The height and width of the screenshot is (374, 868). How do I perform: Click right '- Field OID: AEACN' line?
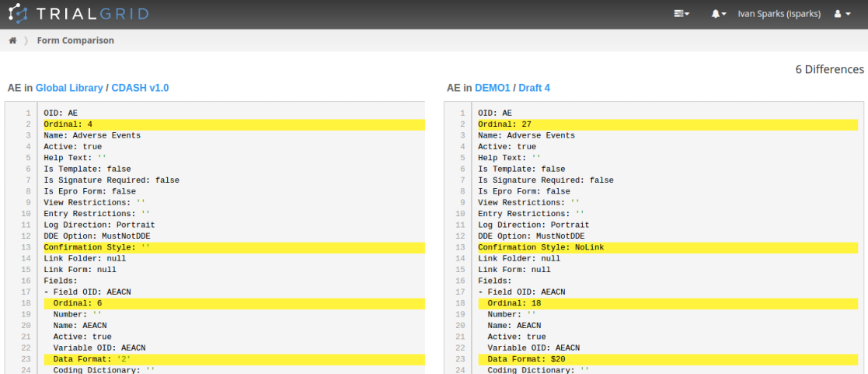click(x=521, y=292)
